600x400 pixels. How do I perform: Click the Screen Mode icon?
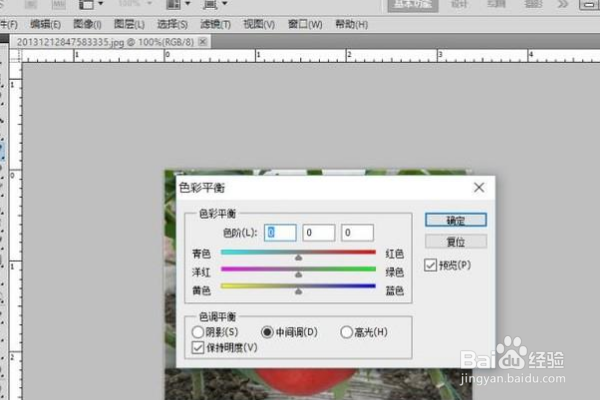click(210, 4)
